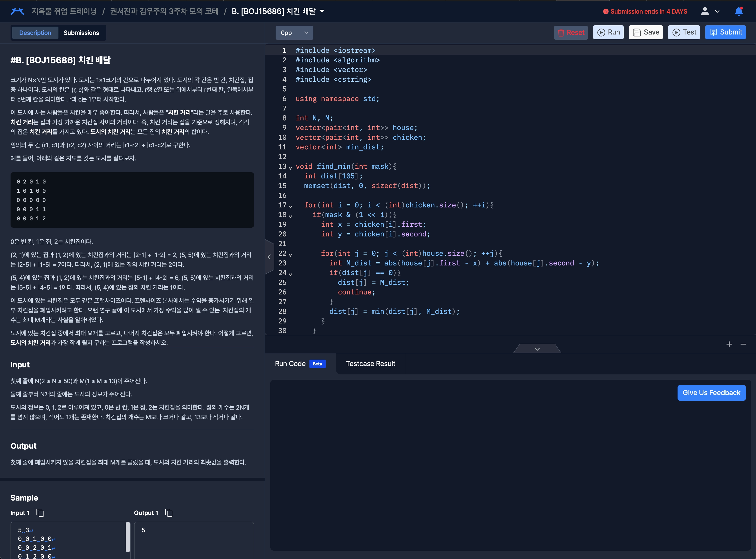Run the code

[x=608, y=33]
